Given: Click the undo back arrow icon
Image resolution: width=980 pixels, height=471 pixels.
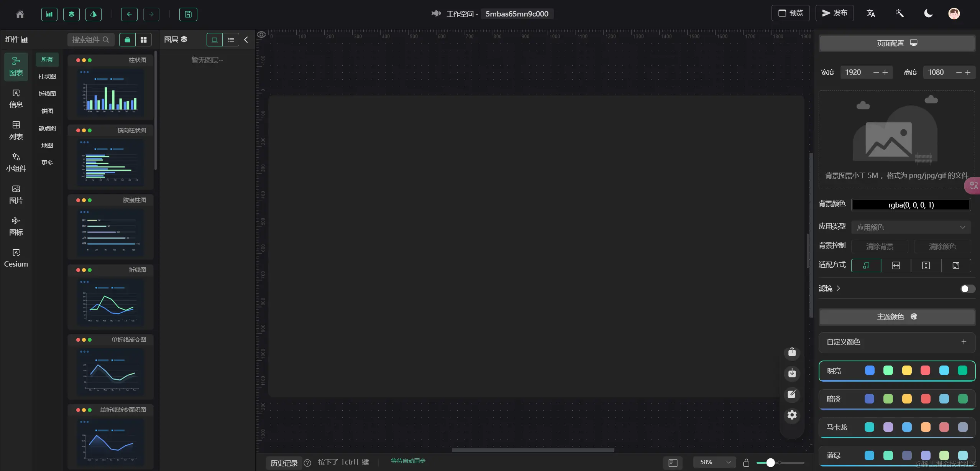Looking at the screenshot, I should coord(129,14).
